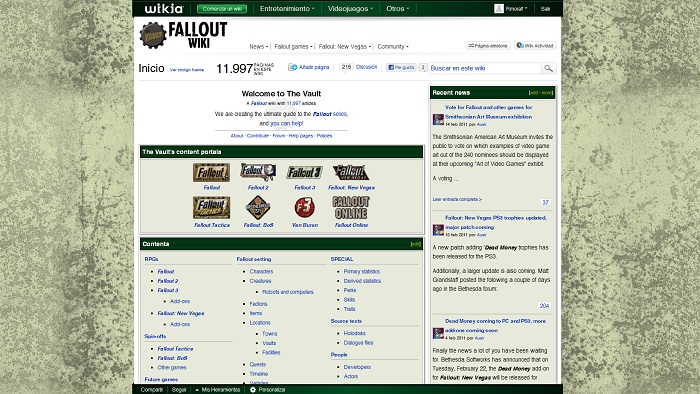Open the Help pages link
This screenshot has height=394, width=700.
coord(300,136)
